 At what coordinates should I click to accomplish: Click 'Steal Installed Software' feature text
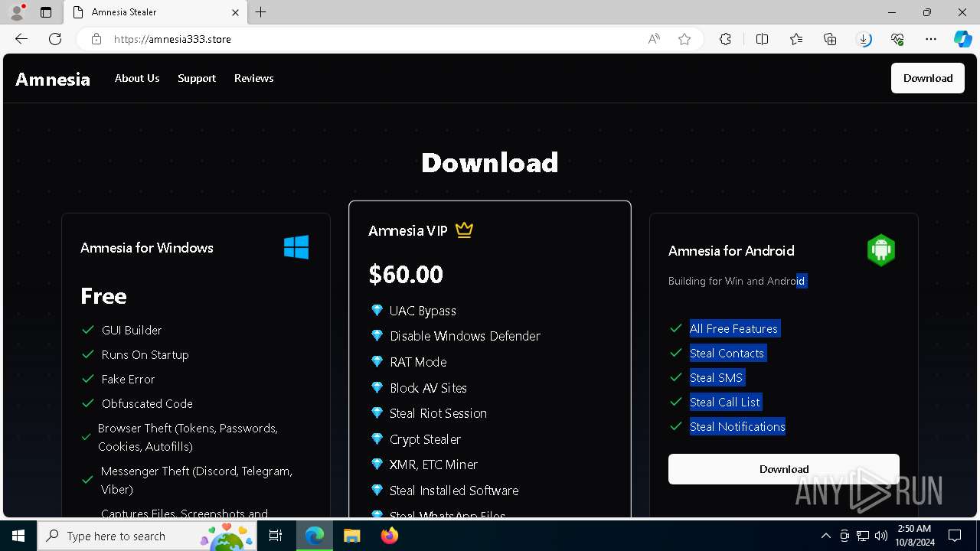(x=454, y=491)
